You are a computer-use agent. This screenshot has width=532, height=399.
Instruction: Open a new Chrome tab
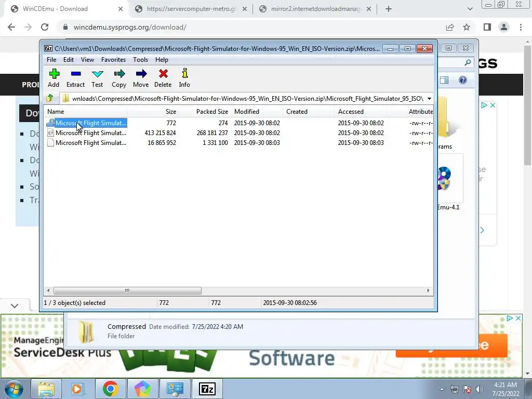[x=389, y=9]
